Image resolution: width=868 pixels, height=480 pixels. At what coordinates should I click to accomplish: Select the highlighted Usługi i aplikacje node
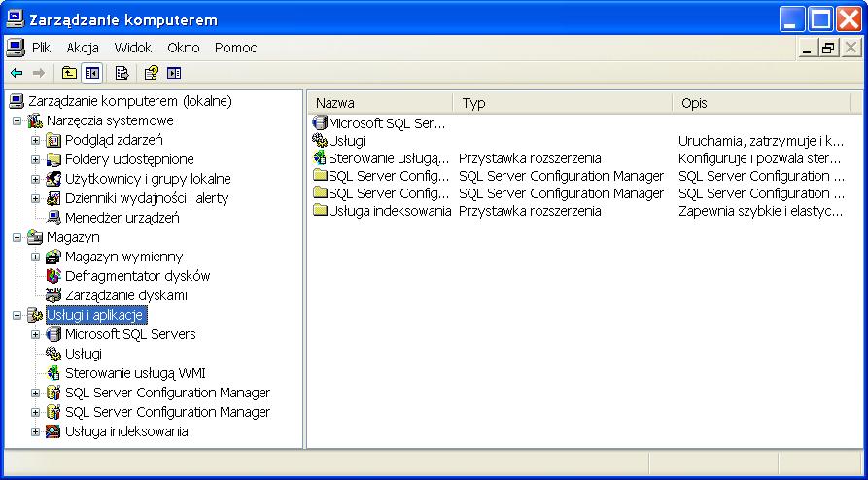coord(96,315)
